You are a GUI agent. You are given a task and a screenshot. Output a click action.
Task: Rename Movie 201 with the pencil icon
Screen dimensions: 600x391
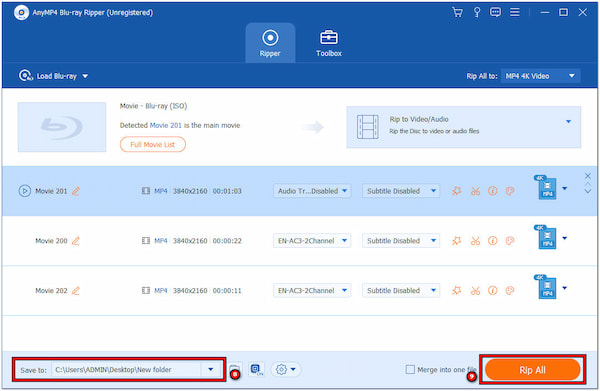[76, 191]
